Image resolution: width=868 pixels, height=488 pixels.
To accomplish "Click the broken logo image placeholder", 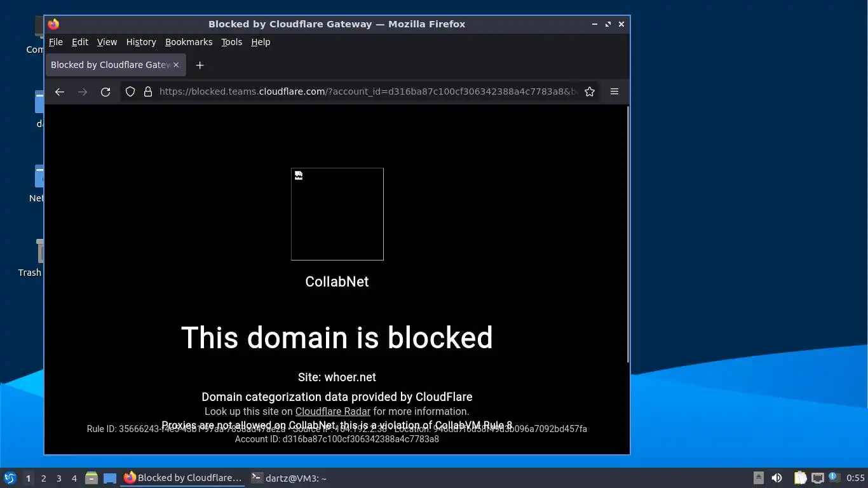I will click(337, 214).
